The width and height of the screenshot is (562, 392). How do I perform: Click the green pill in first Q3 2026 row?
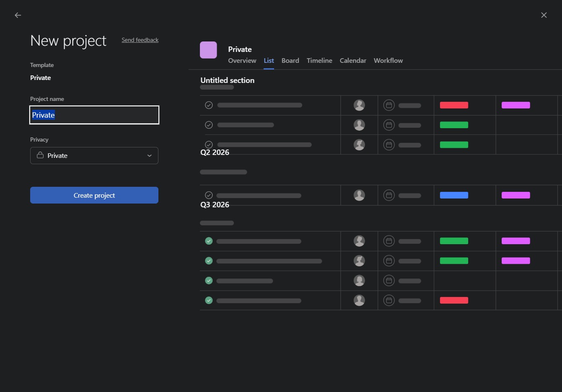pos(454,241)
